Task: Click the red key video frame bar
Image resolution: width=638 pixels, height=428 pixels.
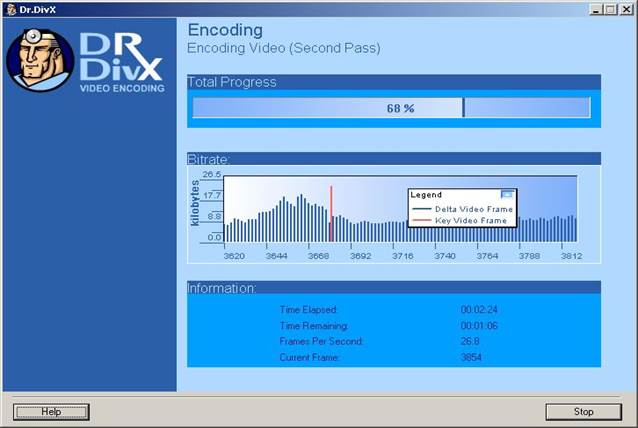Action: 331,214
